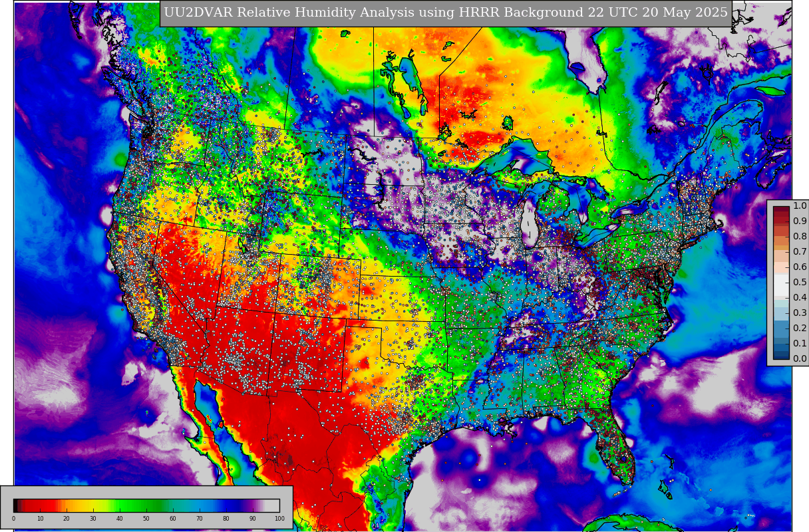This screenshot has width=809, height=532.
Task: Click the 0.7 label on the right legend
Action: point(800,252)
